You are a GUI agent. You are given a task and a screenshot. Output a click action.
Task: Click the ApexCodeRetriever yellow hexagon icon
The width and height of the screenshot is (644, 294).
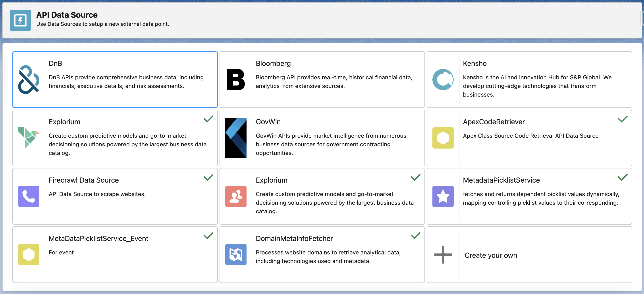coord(443,138)
